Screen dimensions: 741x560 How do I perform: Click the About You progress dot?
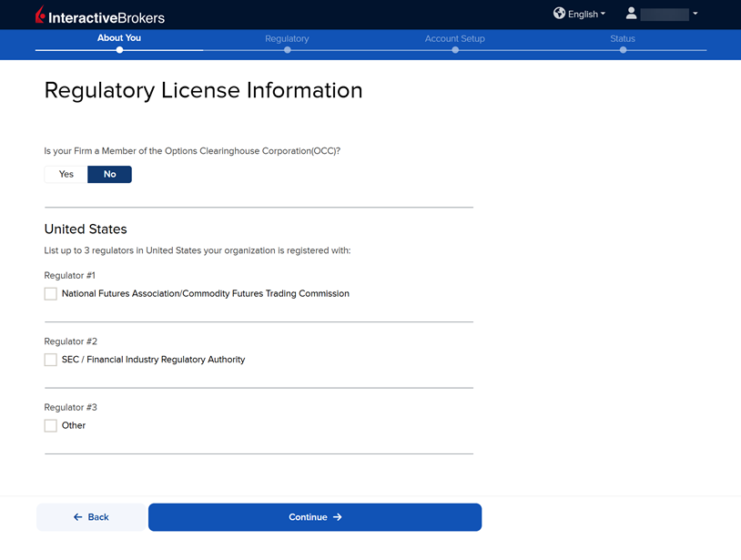click(119, 50)
